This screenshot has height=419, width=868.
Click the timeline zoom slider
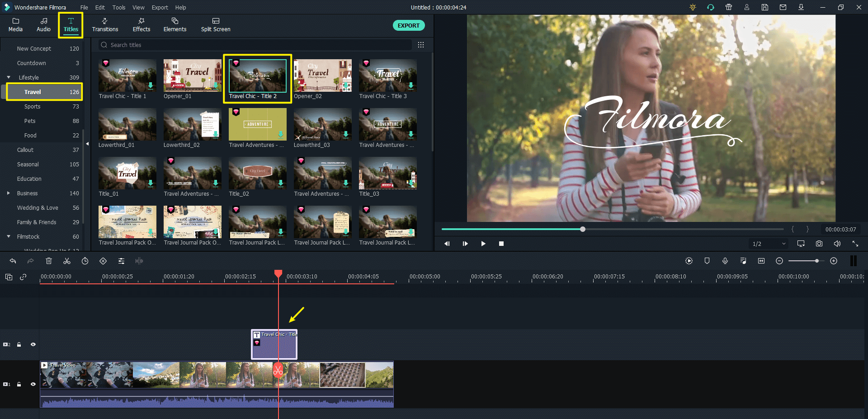tap(807, 261)
